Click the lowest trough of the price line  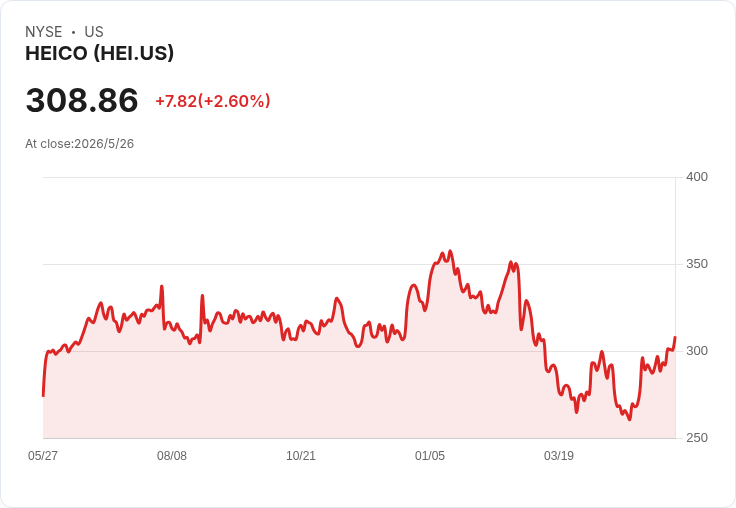629,419
